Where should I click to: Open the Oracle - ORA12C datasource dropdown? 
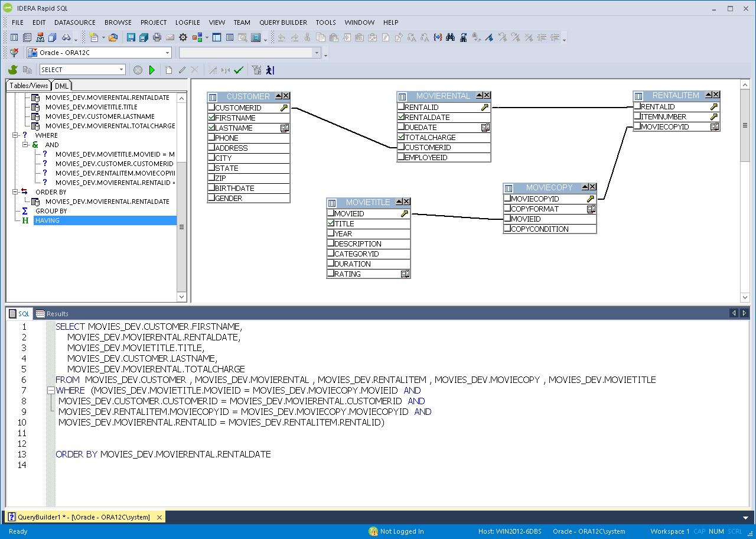[167, 52]
